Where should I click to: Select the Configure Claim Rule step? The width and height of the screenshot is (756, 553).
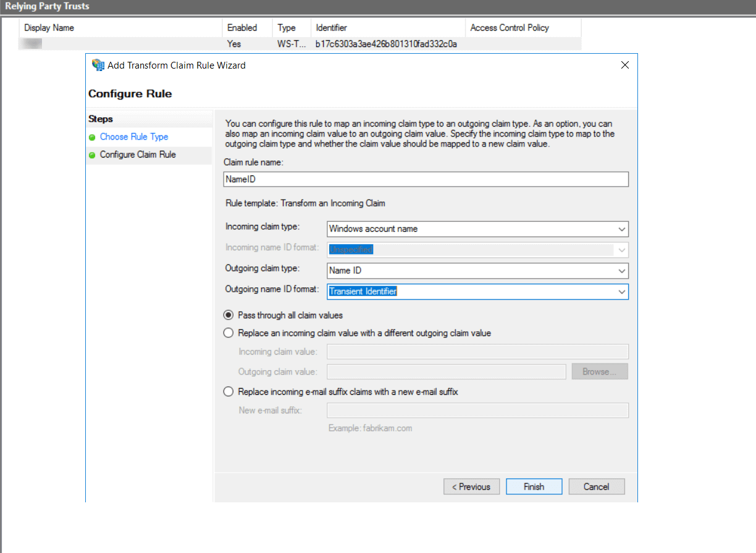137,154
